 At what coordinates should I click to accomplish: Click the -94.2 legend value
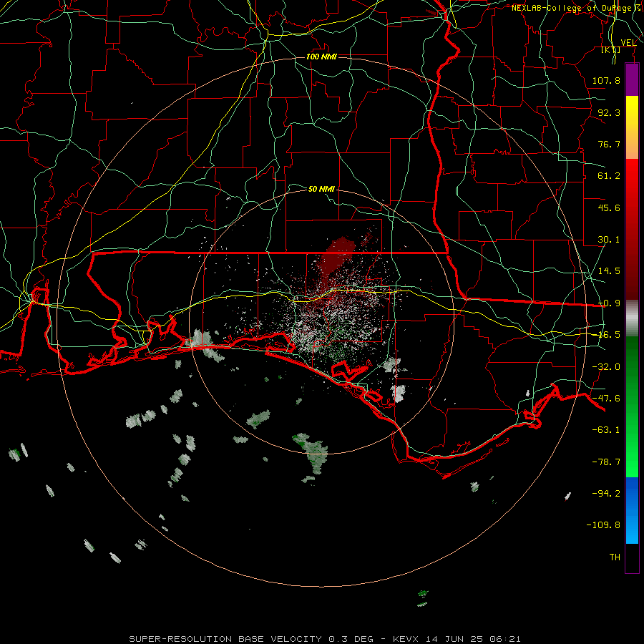(606, 493)
